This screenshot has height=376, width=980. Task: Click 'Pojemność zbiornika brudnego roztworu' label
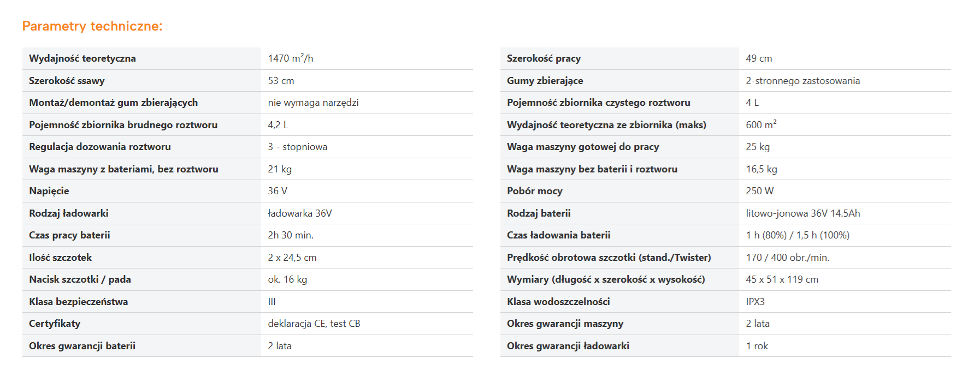click(123, 125)
